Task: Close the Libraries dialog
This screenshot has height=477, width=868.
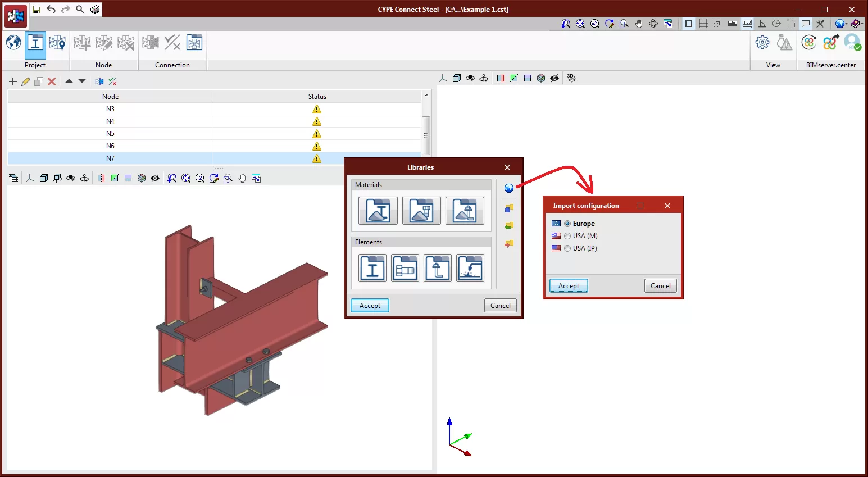Action: [x=507, y=167]
